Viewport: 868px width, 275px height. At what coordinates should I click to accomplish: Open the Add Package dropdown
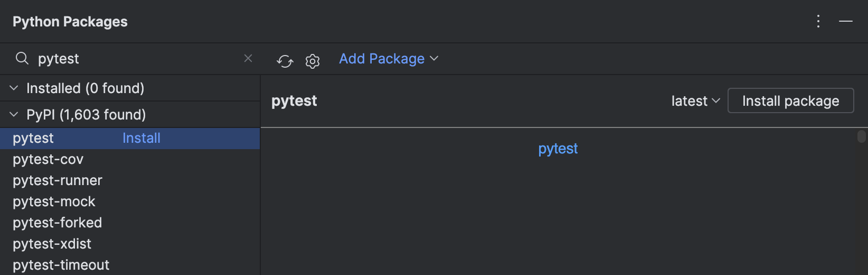pos(389,59)
